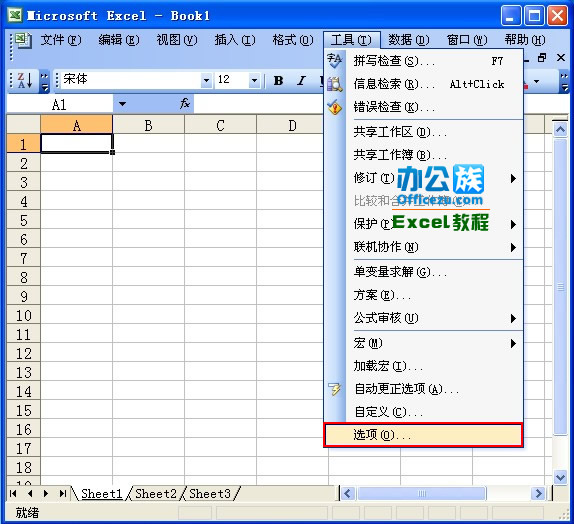Go to first sheet navigation arrow
The image size is (574, 524).
[13, 493]
